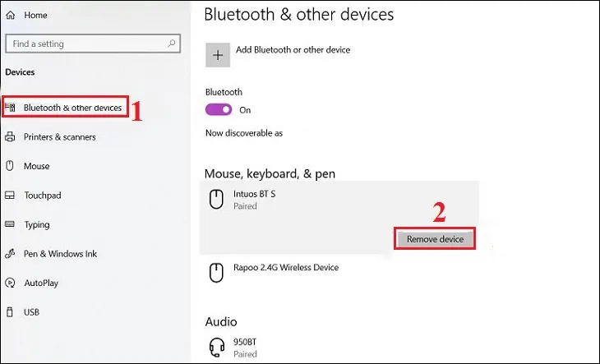Screen dimensions: 600x364
Task: Click the Touchpad icon in sidebar
Action: [x=10, y=196]
